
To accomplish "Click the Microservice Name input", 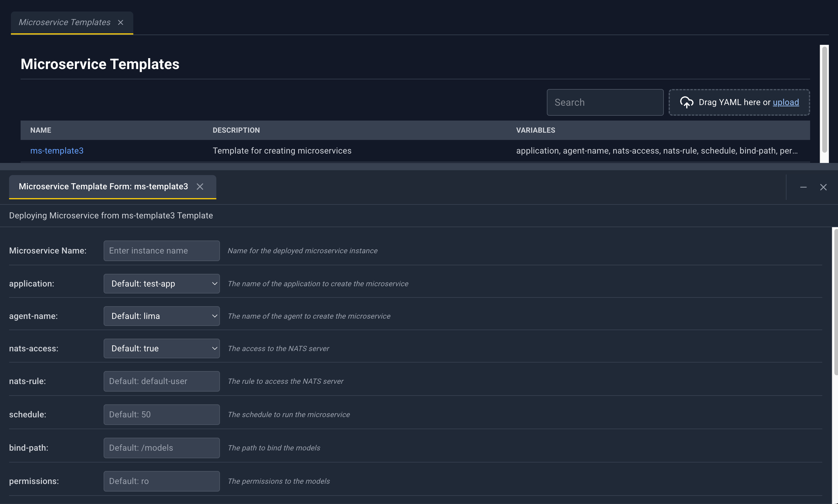I will tap(162, 251).
